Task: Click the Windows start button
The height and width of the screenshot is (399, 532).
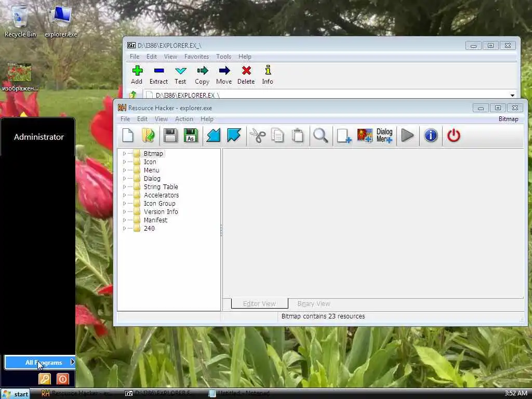Action: pos(15,394)
